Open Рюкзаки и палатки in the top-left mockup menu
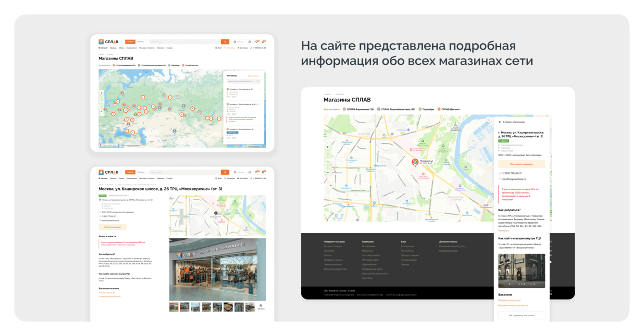The width and height of the screenshot is (644, 336). point(147,48)
